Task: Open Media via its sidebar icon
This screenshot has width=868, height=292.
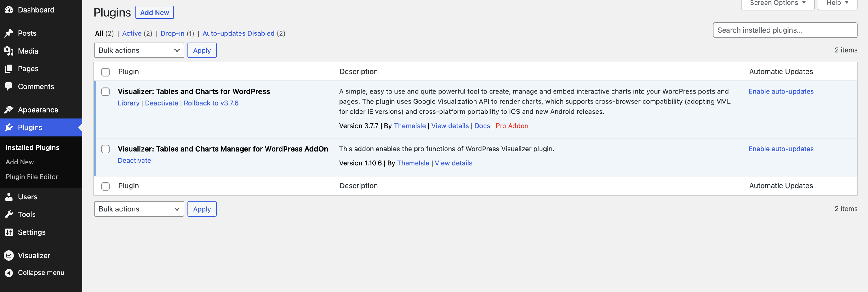Action: pyautogui.click(x=9, y=51)
